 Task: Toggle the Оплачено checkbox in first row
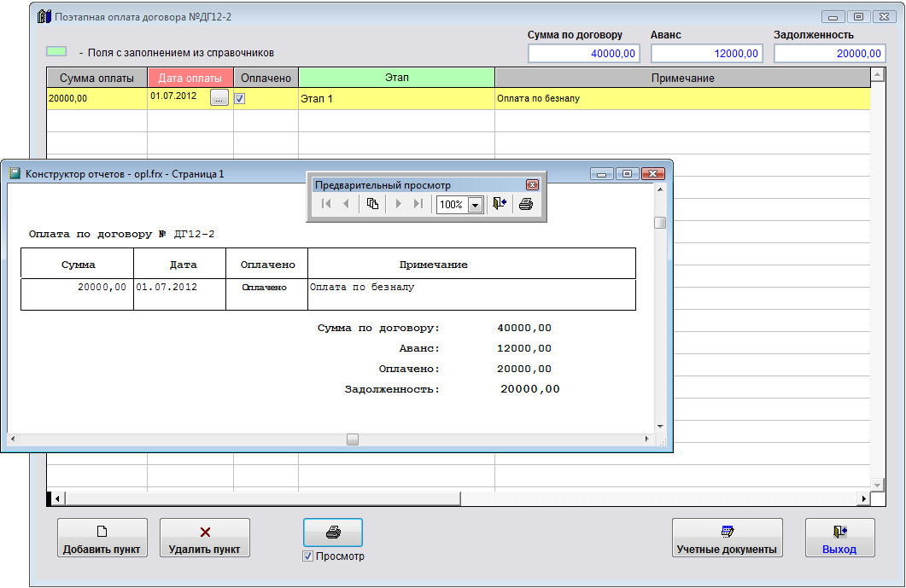tap(240, 99)
